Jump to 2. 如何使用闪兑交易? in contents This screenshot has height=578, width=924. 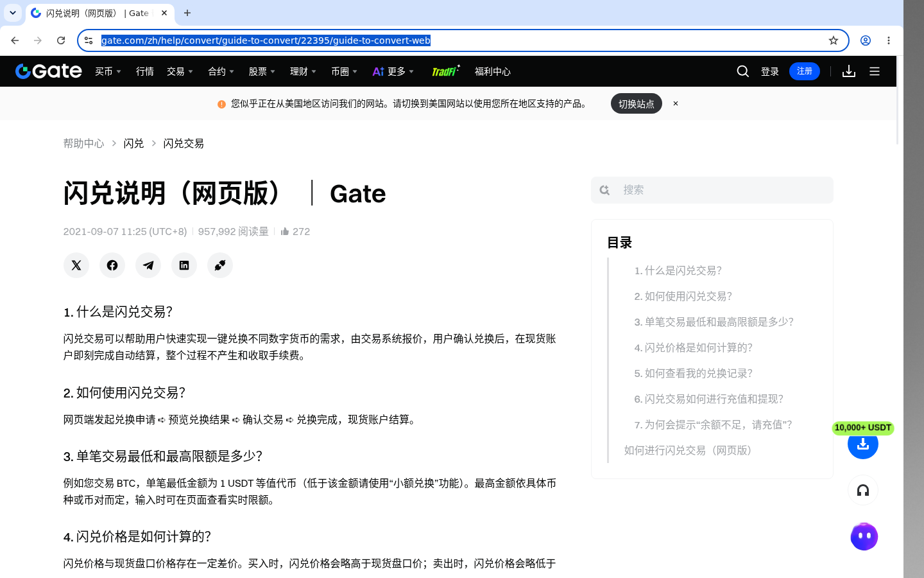(683, 296)
